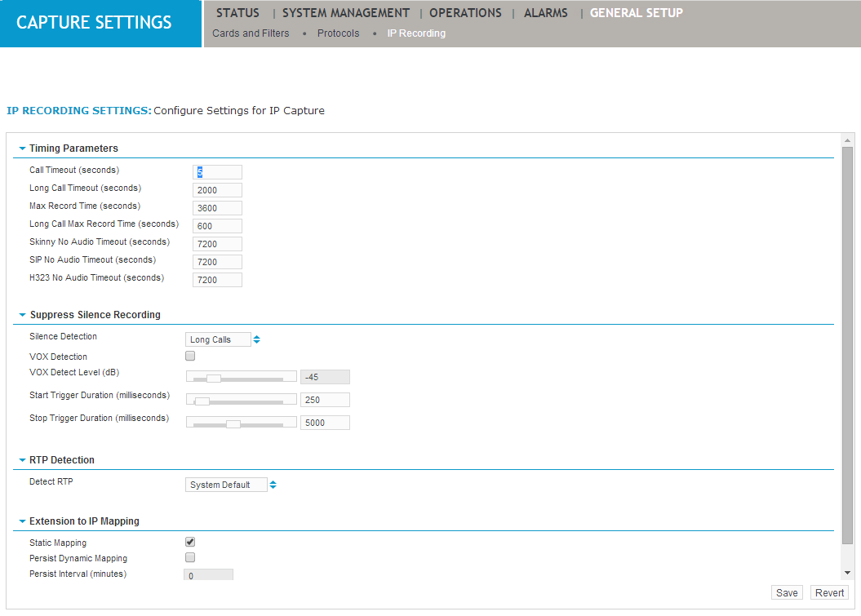Open the Detect RTP dropdown
The image size is (861, 616).
click(x=226, y=485)
